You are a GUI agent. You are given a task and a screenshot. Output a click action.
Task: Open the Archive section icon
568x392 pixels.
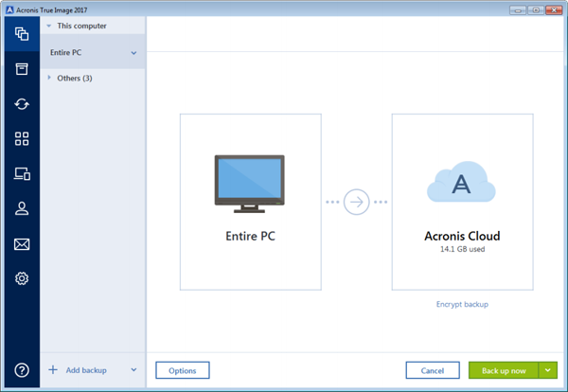coord(20,69)
